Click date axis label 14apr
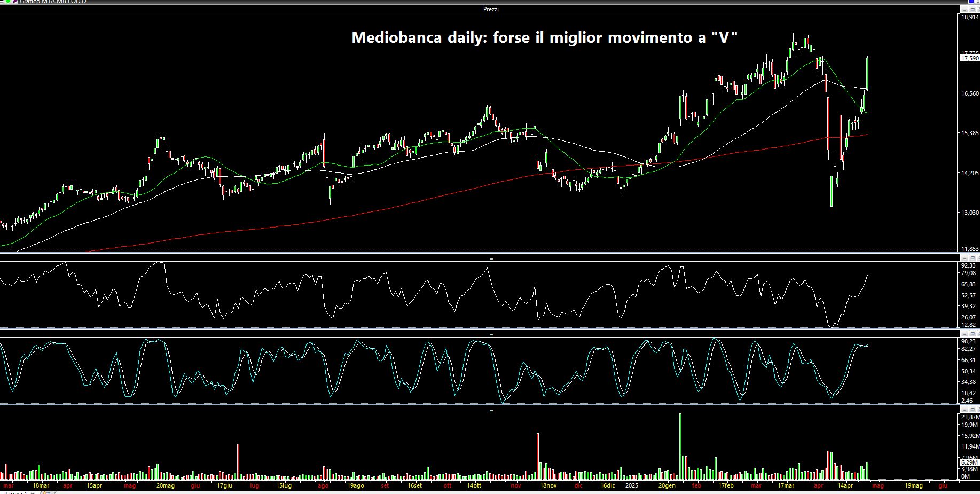This screenshot has height=494, width=980. [x=845, y=486]
